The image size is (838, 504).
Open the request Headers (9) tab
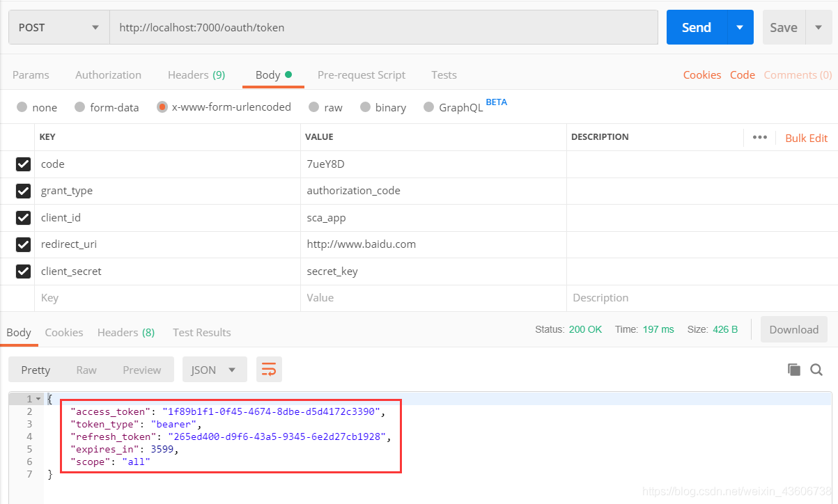[x=196, y=74]
